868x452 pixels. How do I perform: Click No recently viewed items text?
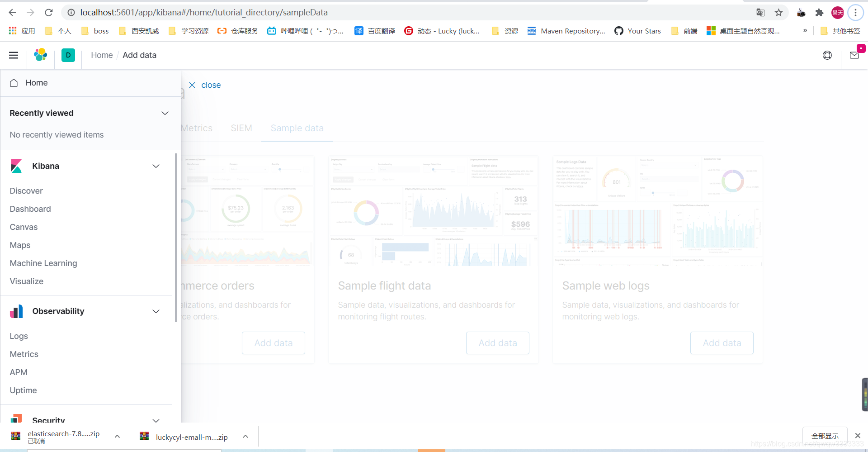click(x=57, y=135)
